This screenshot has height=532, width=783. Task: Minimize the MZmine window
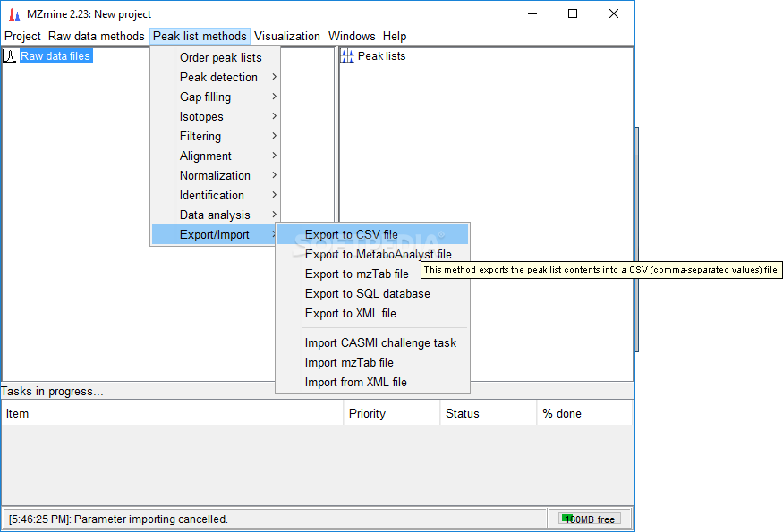[532, 14]
